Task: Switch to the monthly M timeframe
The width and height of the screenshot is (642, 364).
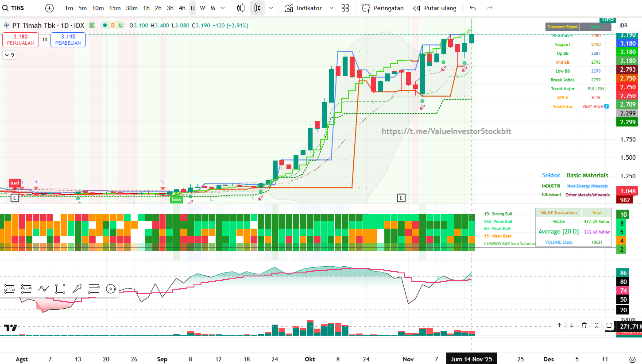Action: tap(213, 8)
